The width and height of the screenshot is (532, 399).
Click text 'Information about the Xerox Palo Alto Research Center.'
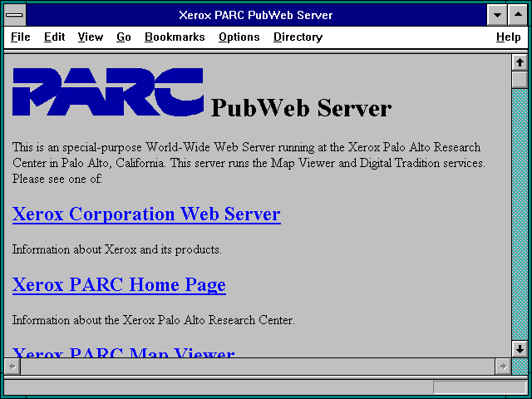tap(154, 320)
